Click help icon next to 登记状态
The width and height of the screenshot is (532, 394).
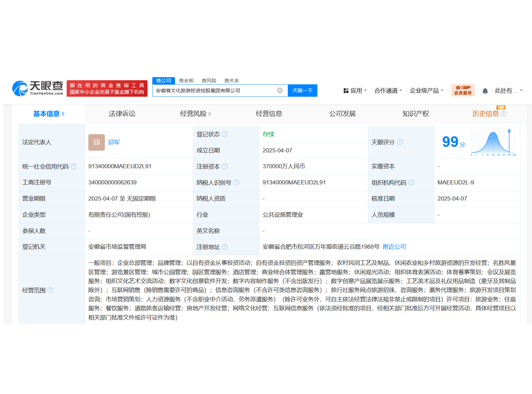tap(225, 134)
